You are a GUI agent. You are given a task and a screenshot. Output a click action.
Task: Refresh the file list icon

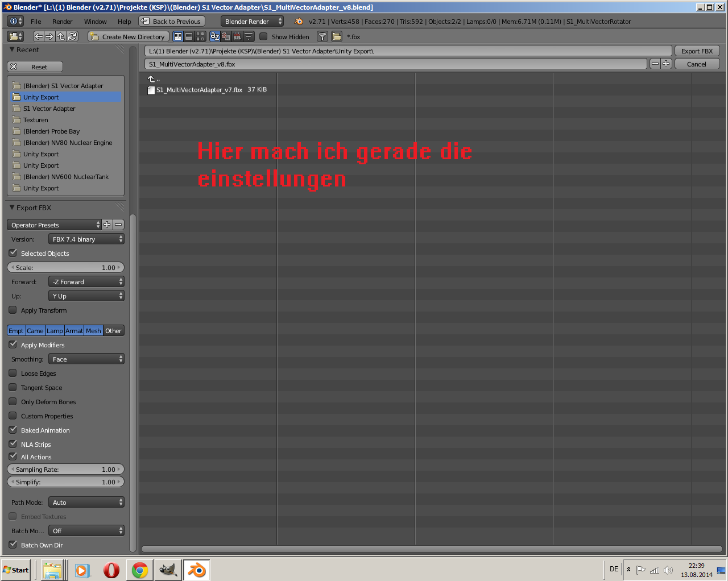click(72, 36)
